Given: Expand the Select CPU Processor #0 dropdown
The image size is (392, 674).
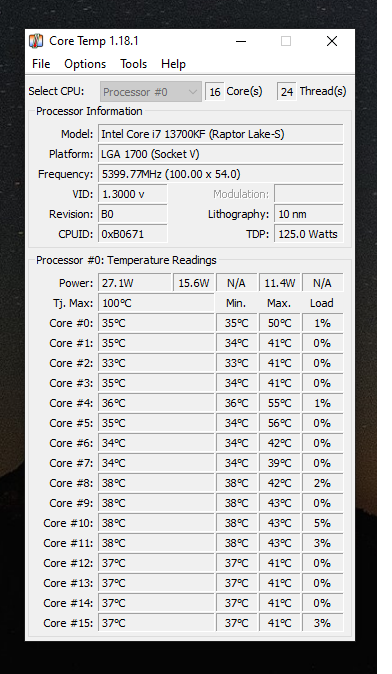Looking at the screenshot, I should pos(151,92).
